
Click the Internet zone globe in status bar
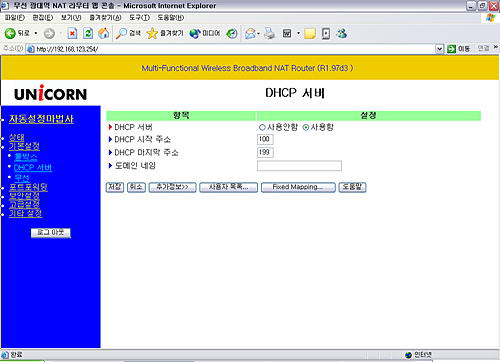pyautogui.click(x=409, y=355)
